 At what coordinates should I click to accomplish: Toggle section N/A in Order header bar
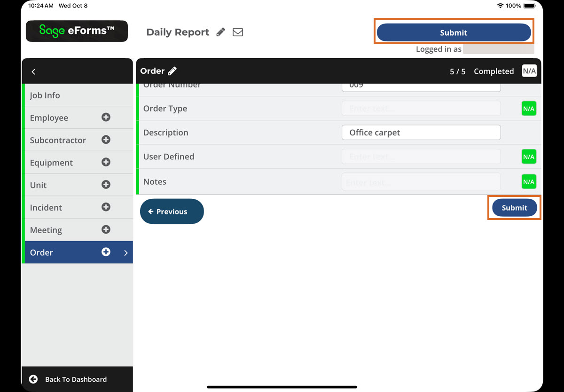(529, 71)
